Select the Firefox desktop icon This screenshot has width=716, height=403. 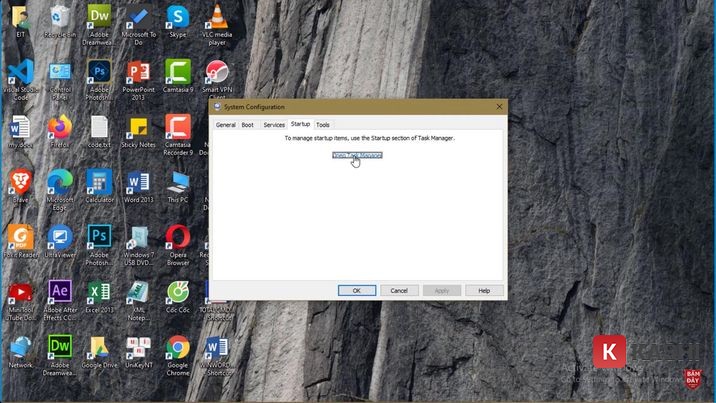click(60, 131)
